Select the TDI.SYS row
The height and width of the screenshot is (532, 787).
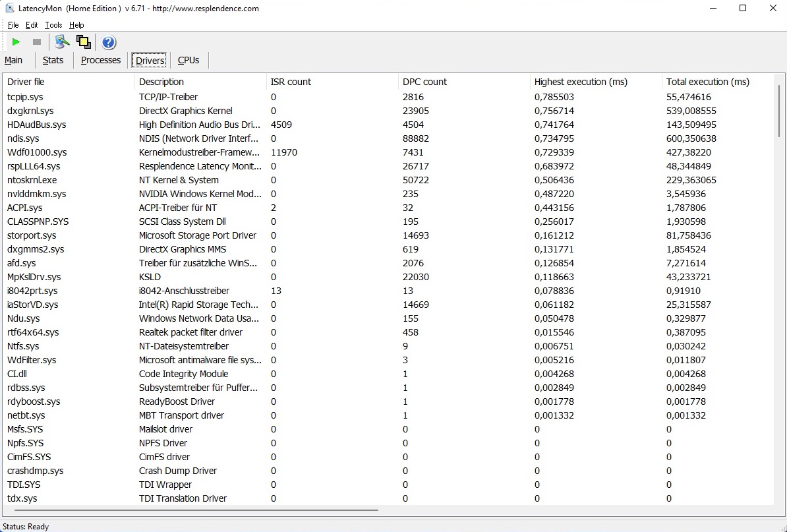pyautogui.click(x=389, y=485)
